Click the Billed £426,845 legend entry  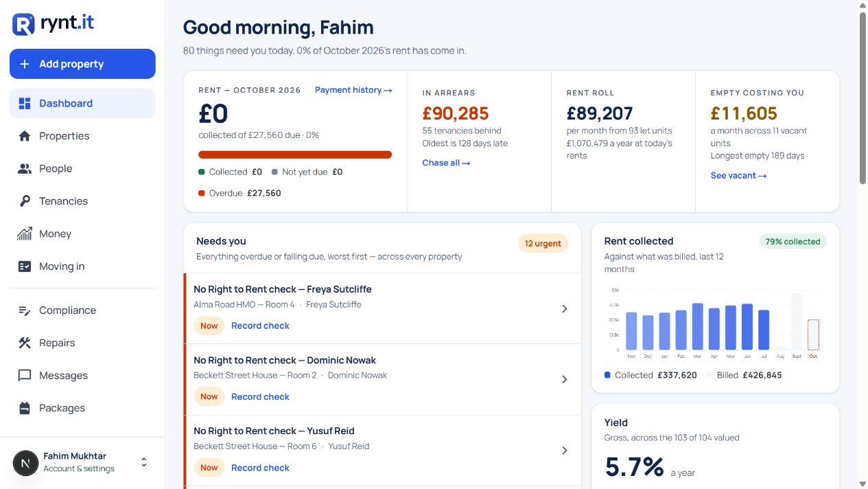745,375
